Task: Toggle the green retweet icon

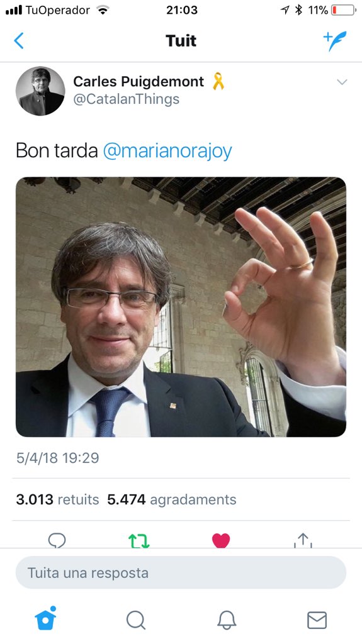Action: point(139,540)
